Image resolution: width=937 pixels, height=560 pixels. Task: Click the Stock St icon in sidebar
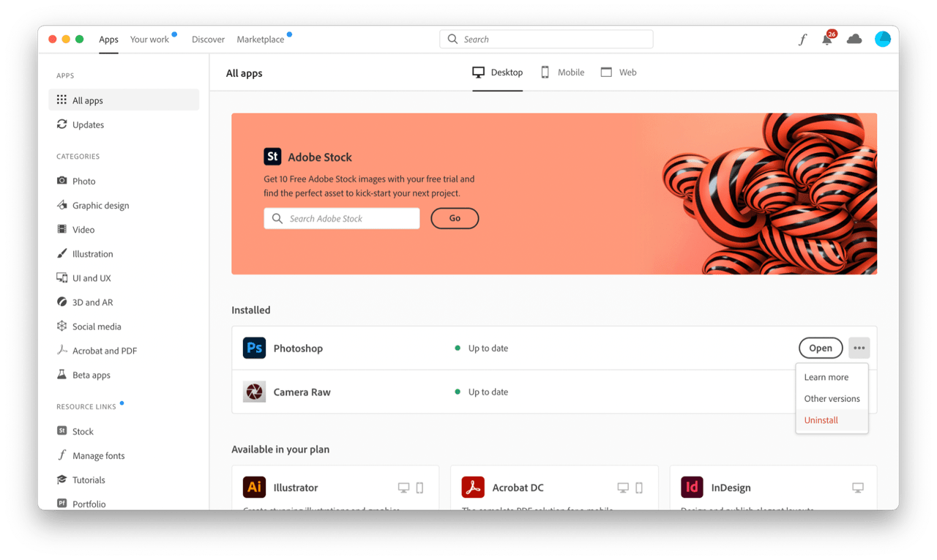point(61,431)
